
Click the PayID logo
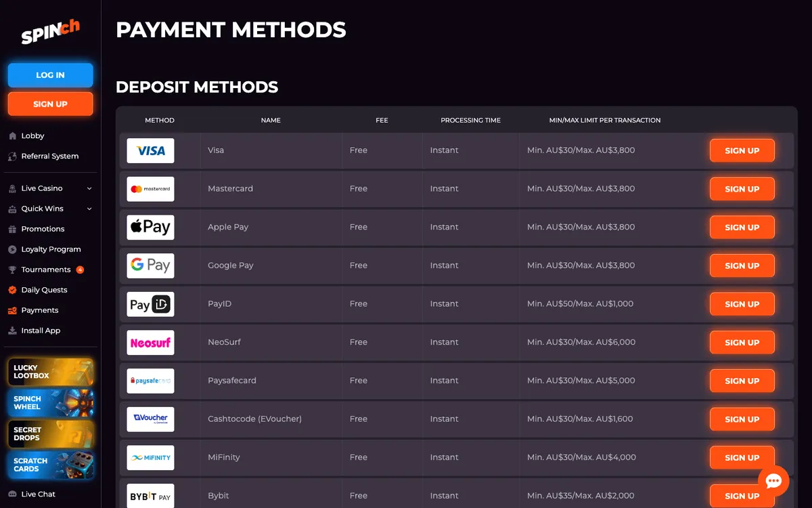150,304
